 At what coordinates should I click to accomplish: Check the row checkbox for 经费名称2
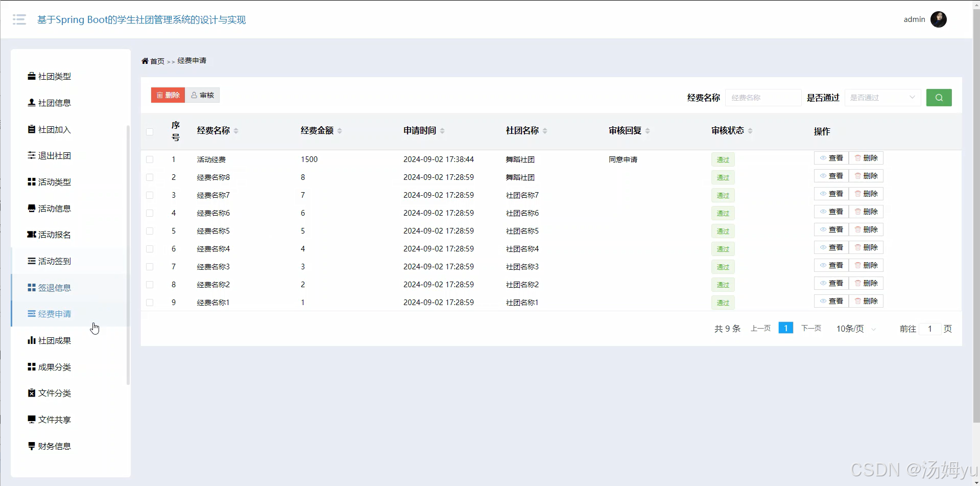click(x=150, y=285)
